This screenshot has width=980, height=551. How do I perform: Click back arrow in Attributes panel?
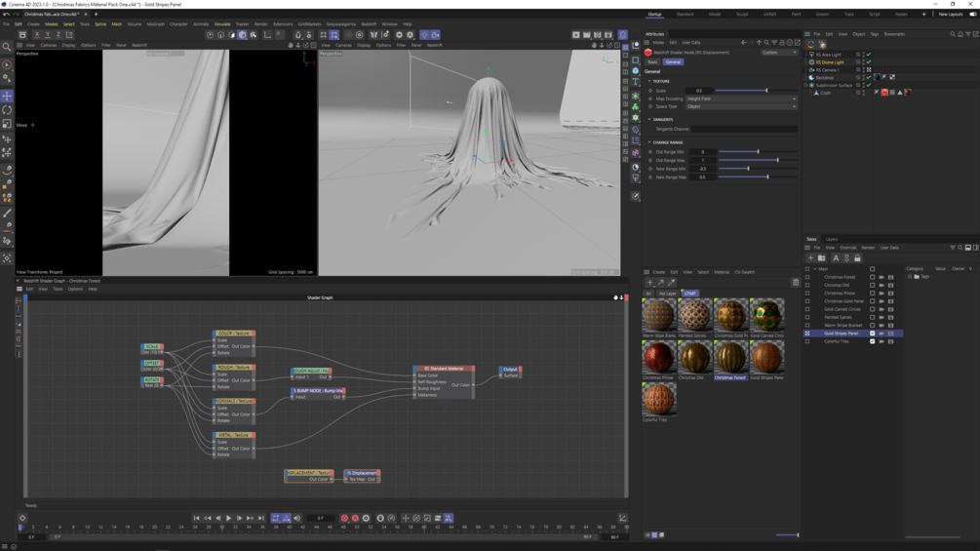744,43
